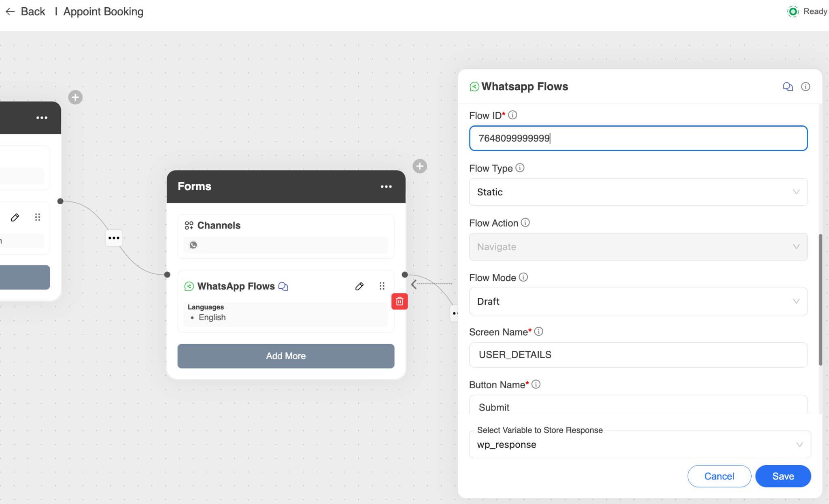Click info icon beside Screen Name label
The width and height of the screenshot is (829, 504).
pyautogui.click(x=538, y=332)
